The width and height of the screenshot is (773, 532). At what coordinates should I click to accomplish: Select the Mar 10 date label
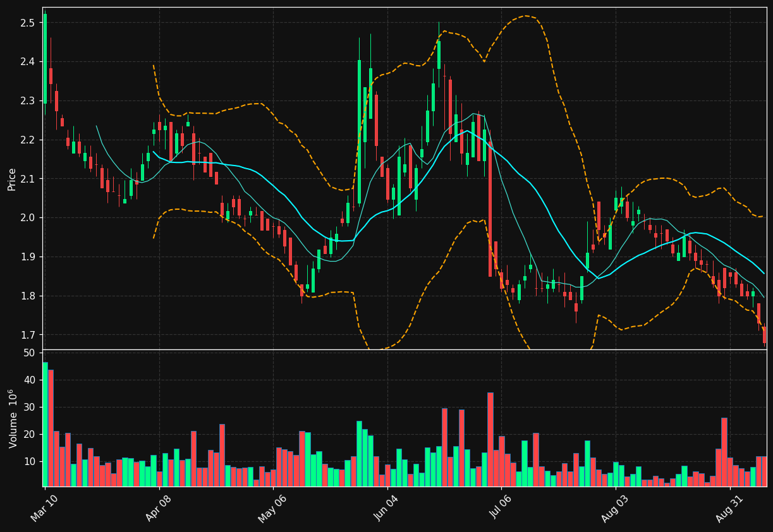click(x=44, y=510)
